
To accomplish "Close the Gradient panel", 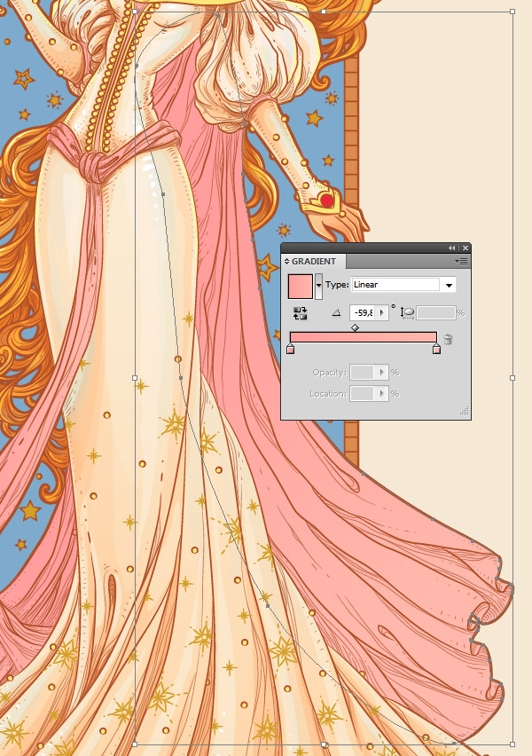I will (465, 248).
